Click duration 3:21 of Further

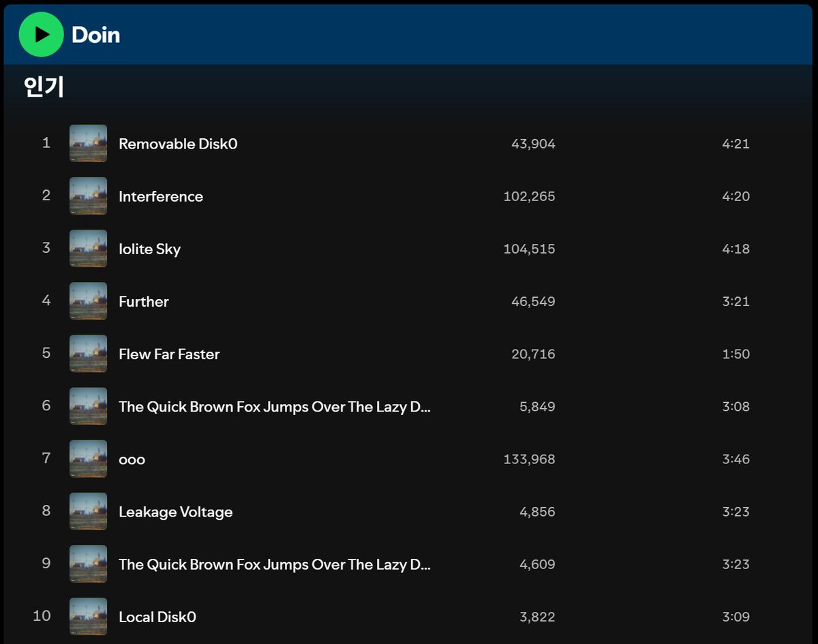point(736,301)
